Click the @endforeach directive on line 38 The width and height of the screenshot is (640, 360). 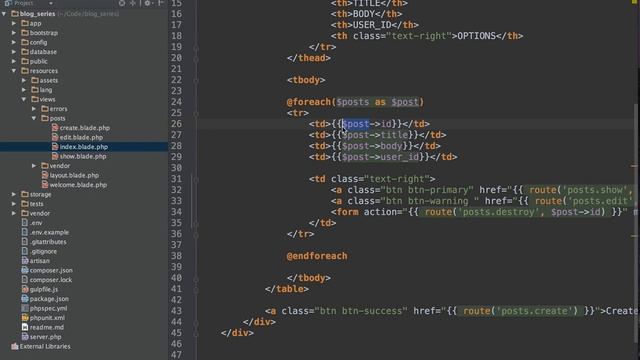tap(317, 256)
